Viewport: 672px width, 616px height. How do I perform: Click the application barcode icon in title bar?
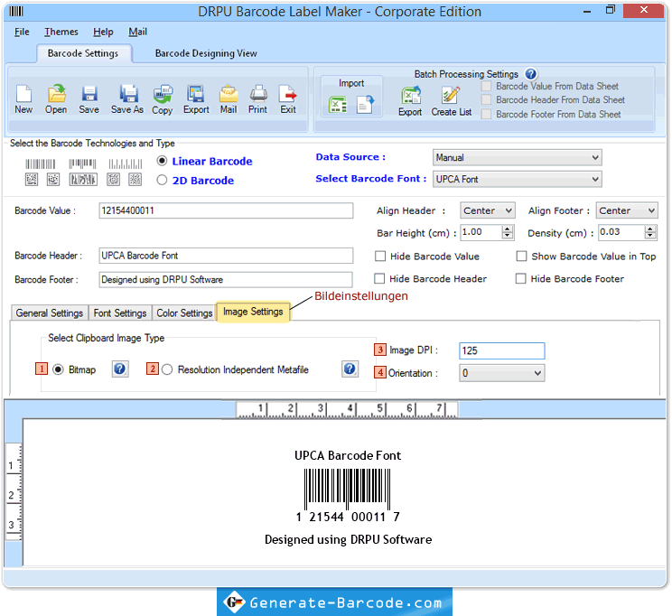(16, 11)
